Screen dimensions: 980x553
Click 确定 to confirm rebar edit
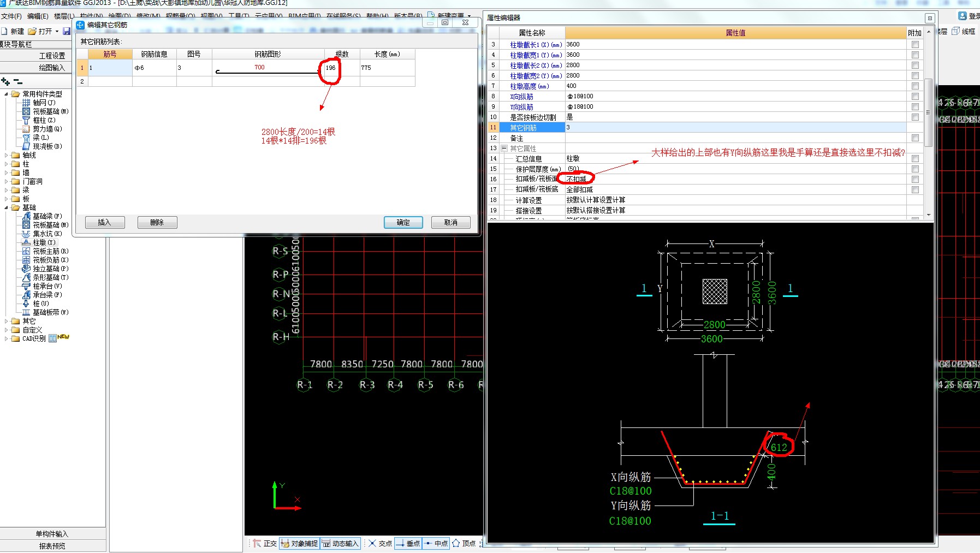pos(403,222)
